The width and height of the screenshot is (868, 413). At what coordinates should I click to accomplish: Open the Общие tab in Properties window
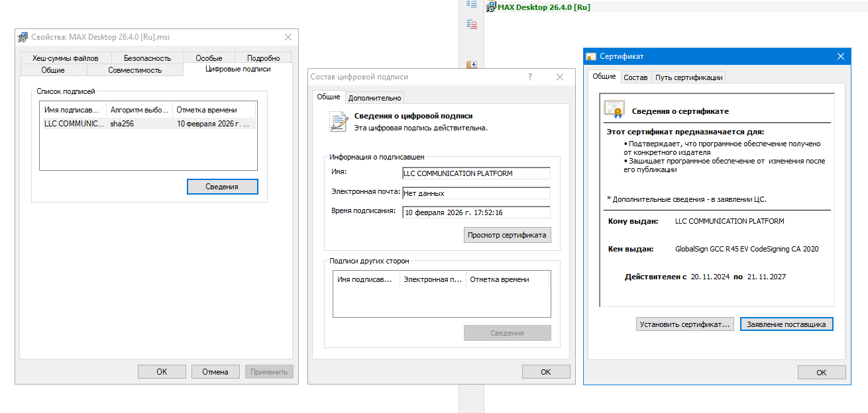pyautogui.click(x=53, y=69)
